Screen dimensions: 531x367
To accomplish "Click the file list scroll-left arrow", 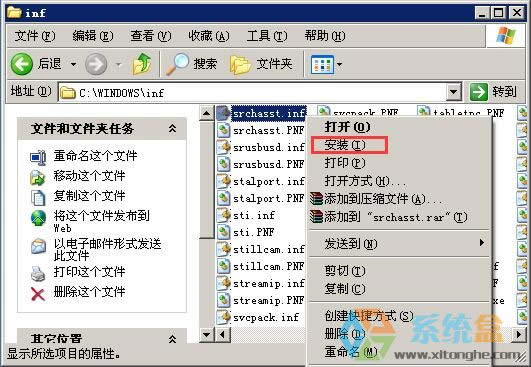I will click(222, 335).
